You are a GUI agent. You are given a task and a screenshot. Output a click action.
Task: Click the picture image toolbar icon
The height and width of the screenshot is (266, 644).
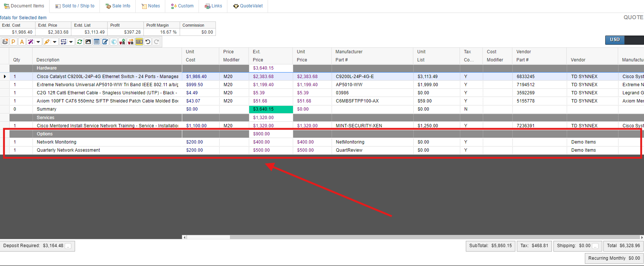88,42
